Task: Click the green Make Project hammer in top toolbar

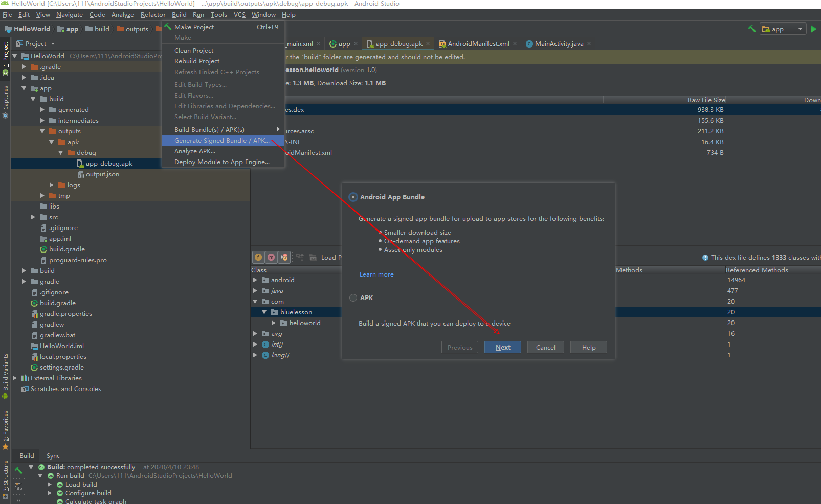Action: coord(751,29)
